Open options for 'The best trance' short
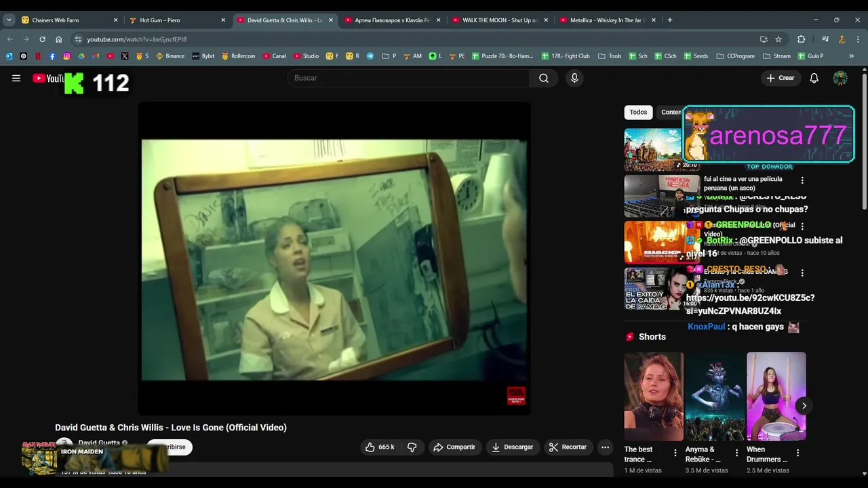 click(675, 453)
